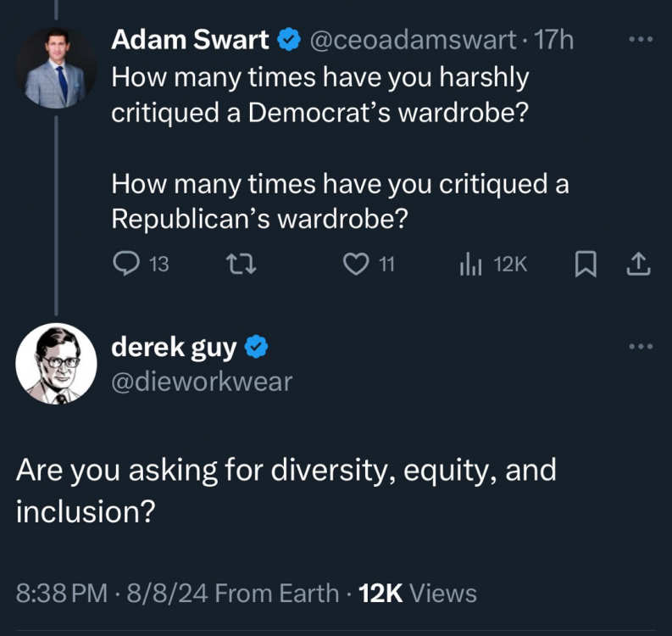Click derek guy's blue verified checkmark
This screenshot has height=636, width=672.
[x=257, y=346]
